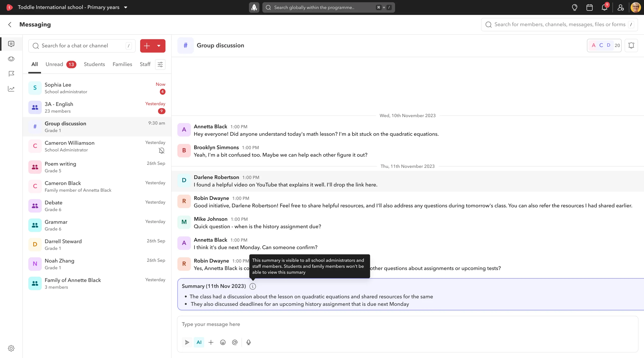This screenshot has width=644, height=358.
Task: Start voice recording with microphone icon
Action: pyautogui.click(x=248, y=342)
